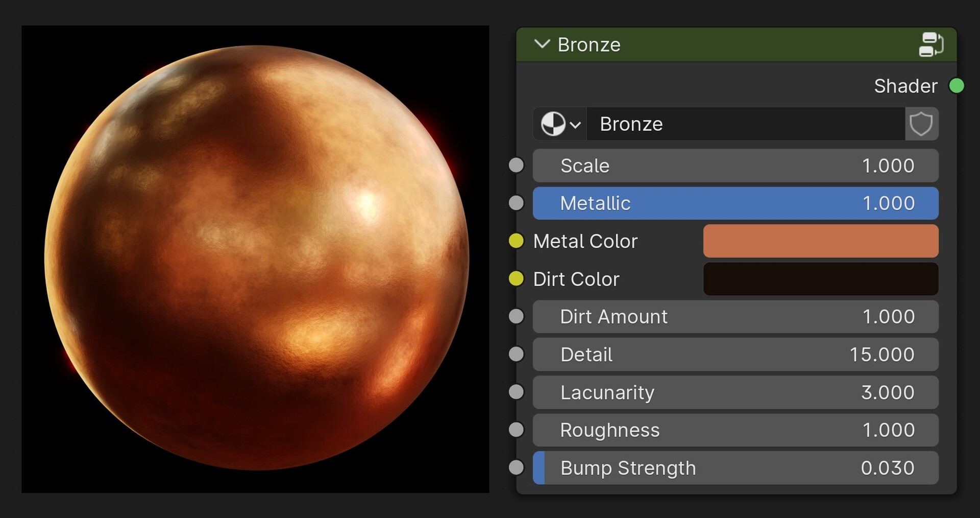Click the Bronze title in the green header

point(590,45)
